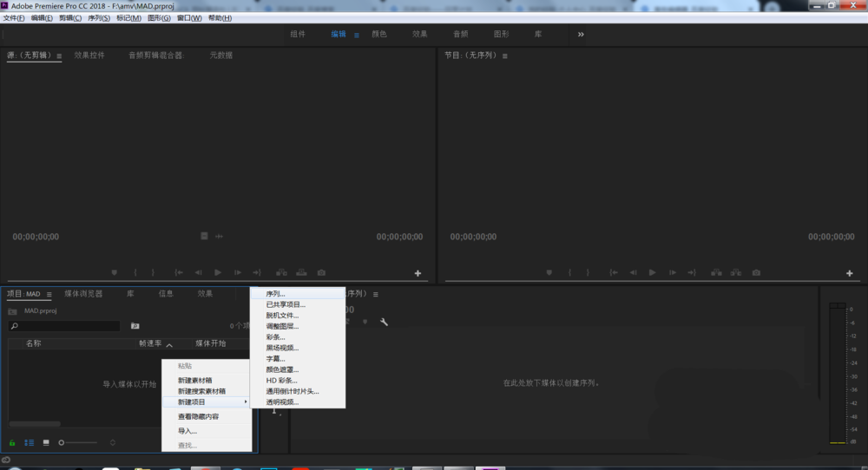
Task: Click the Insert button in Source monitor
Action: pyautogui.click(x=281, y=272)
